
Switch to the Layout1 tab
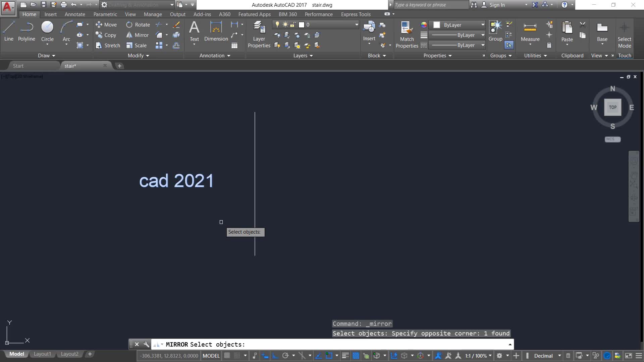click(x=42, y=354)
